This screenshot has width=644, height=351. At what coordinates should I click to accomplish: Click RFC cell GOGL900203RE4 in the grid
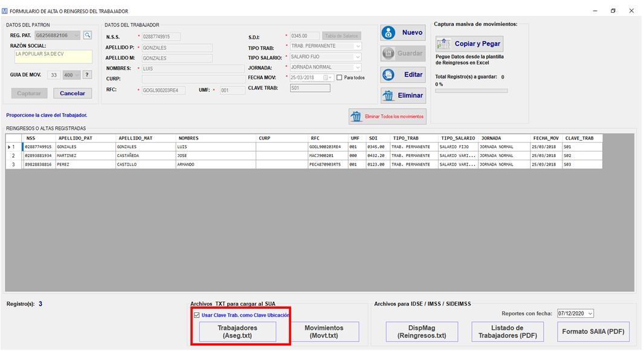328,147
